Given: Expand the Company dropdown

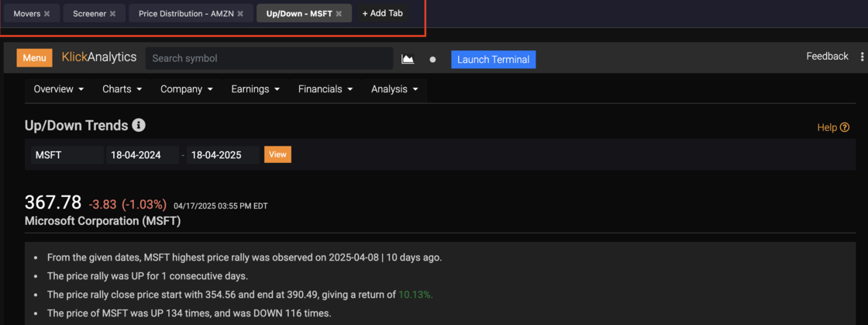Looking at the screenshot, I should 187,89.
